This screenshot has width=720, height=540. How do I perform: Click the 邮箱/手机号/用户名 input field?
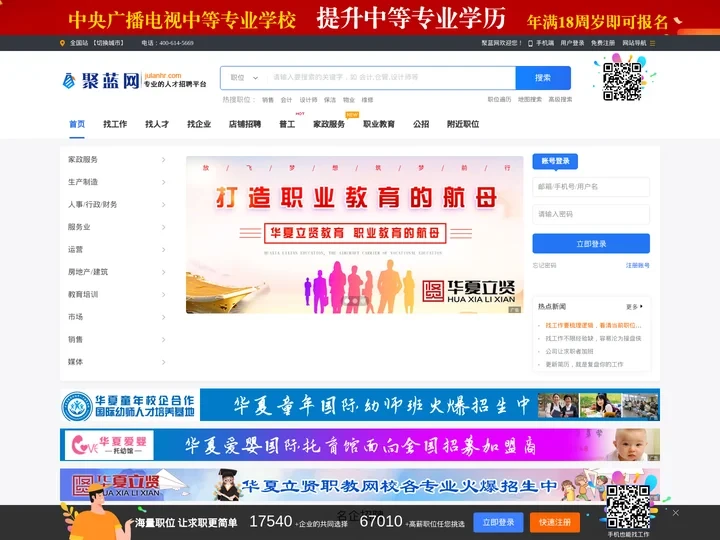click(591, 187)
